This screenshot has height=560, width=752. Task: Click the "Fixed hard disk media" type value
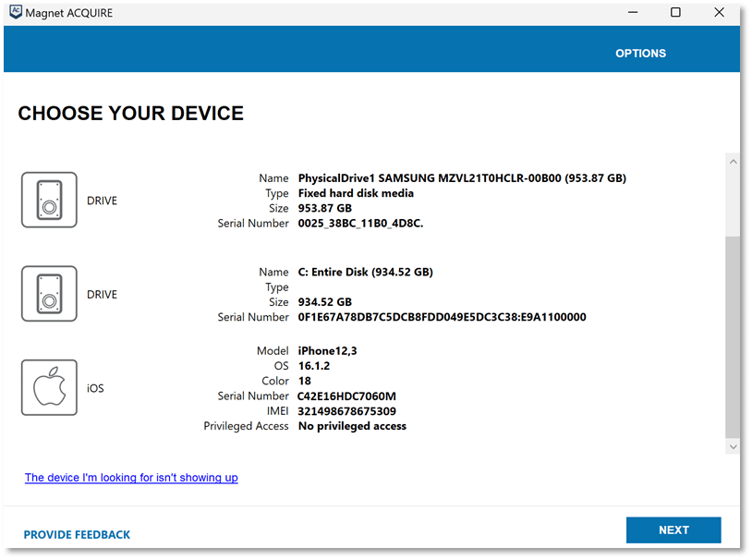click(356, 193)
